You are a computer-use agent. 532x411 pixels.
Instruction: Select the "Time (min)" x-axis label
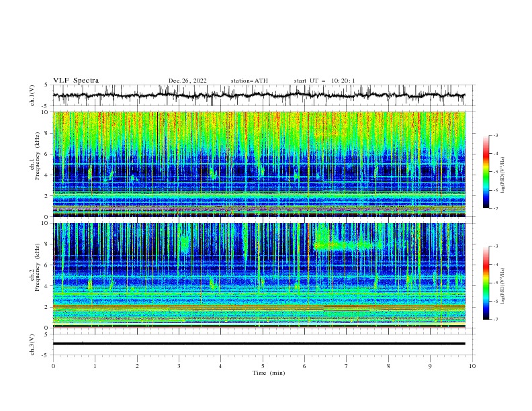pyautogui.click(x=269, y=373)
